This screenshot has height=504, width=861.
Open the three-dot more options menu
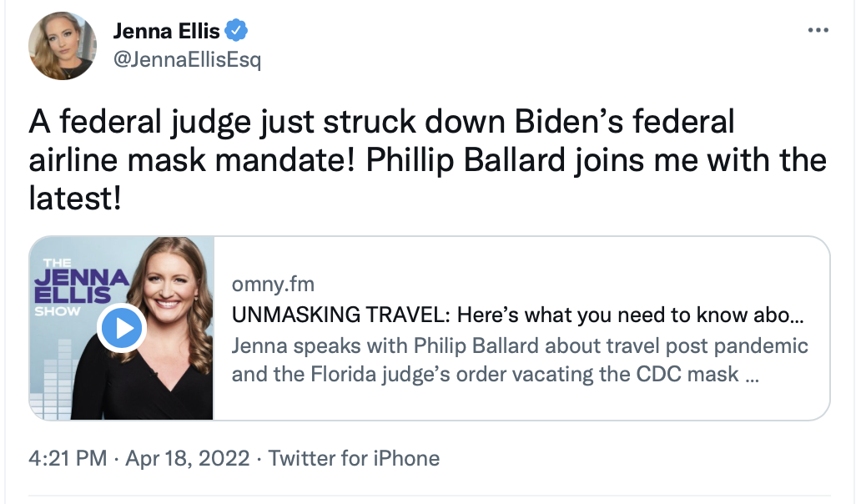click(x=818, y=30)
